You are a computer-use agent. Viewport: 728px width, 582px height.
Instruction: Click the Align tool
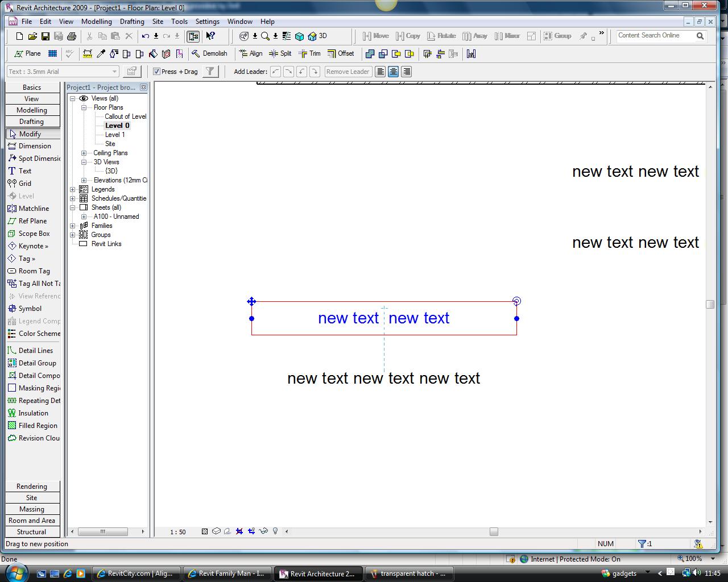coord(250,53)
